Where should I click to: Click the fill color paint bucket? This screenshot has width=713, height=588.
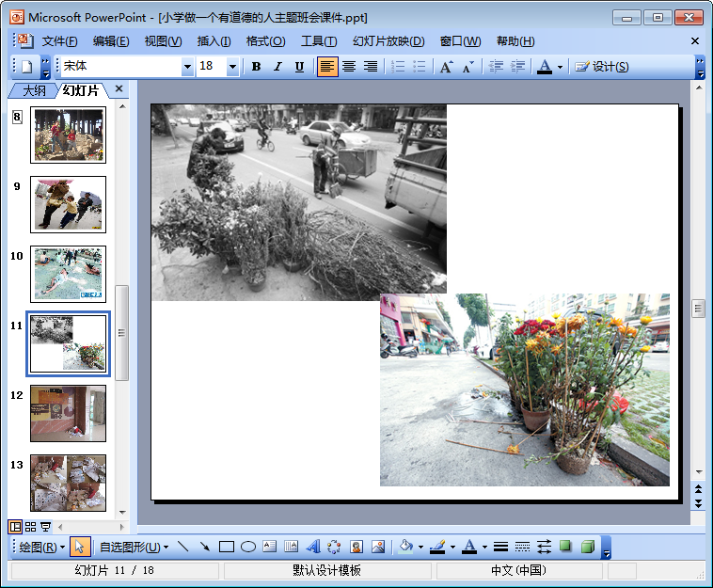pyautogui.click(x=405, y=547)
